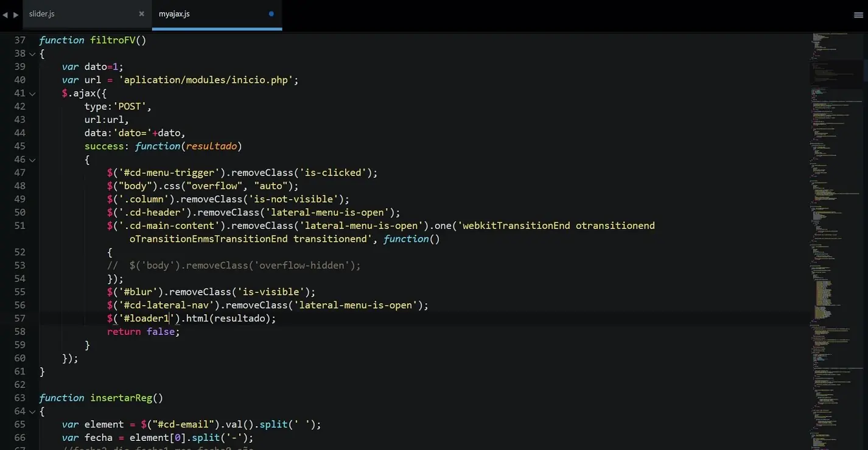This screenshot has width=868, height=450.
Task: Click the resultado parameter on line 45
Action: [x=211, y=147]
